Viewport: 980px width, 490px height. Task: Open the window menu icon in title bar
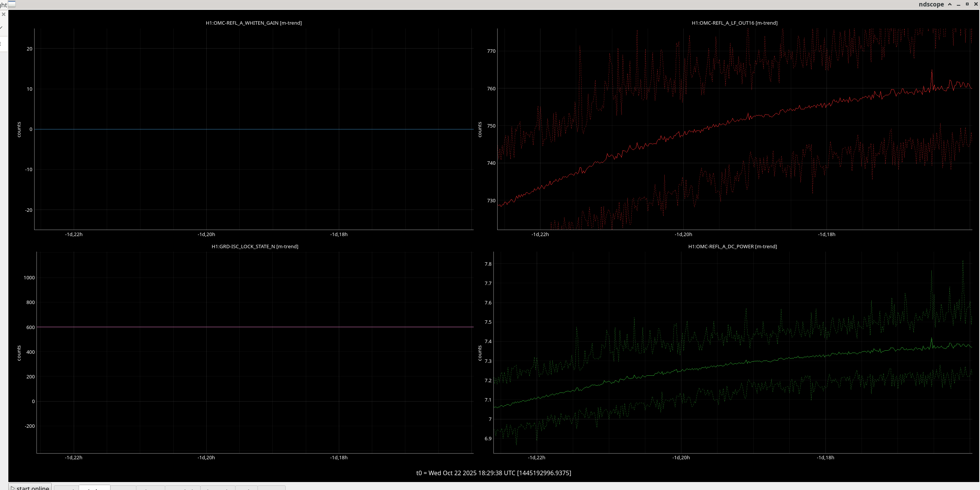pyautogui.click(x=12, y=4)
